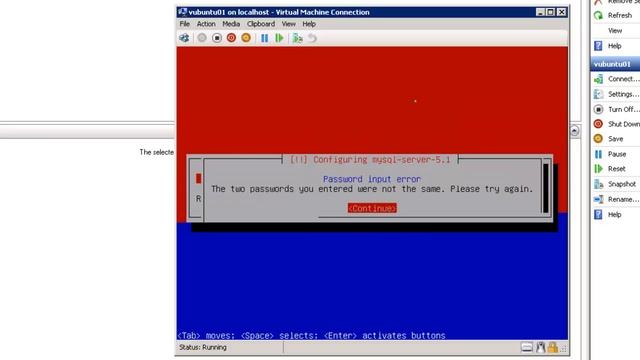Click the greyed-out Start toolbar icon
Viewport: 640px width, 360px height.
pyautogui.click(x=202, y=38)
